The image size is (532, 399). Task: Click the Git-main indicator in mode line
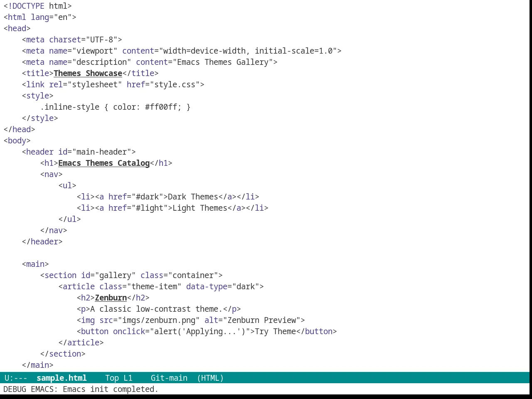169,378
